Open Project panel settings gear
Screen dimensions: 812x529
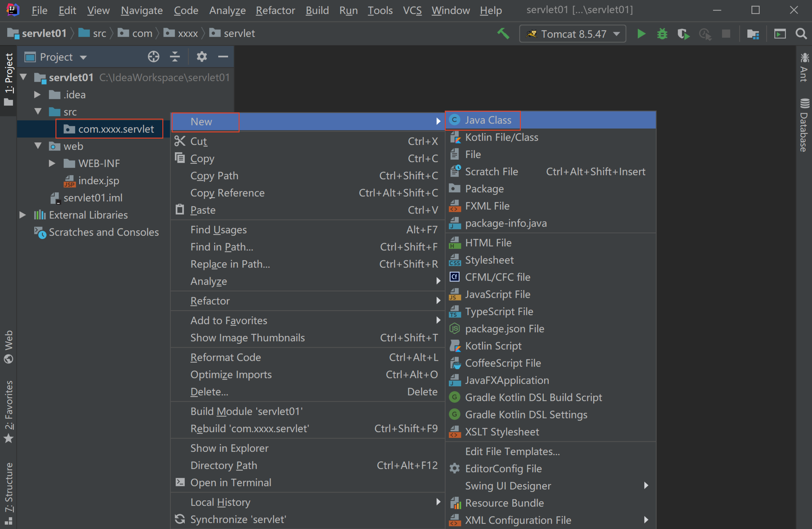point(202,57)
